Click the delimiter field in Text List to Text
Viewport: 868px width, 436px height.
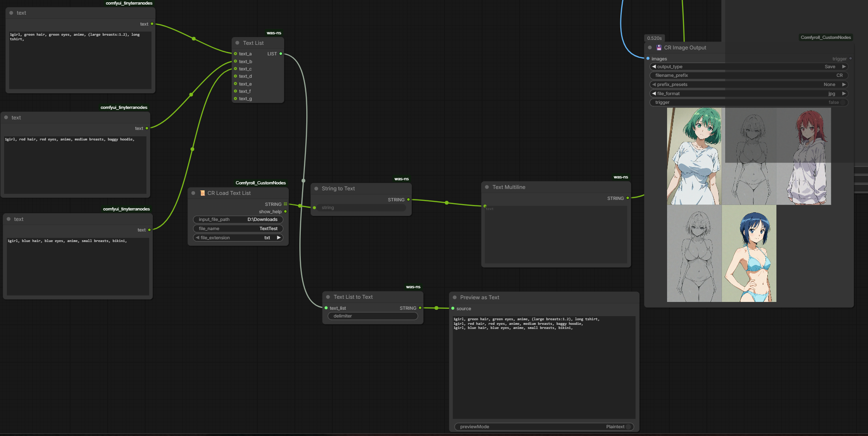coord(373,316)
